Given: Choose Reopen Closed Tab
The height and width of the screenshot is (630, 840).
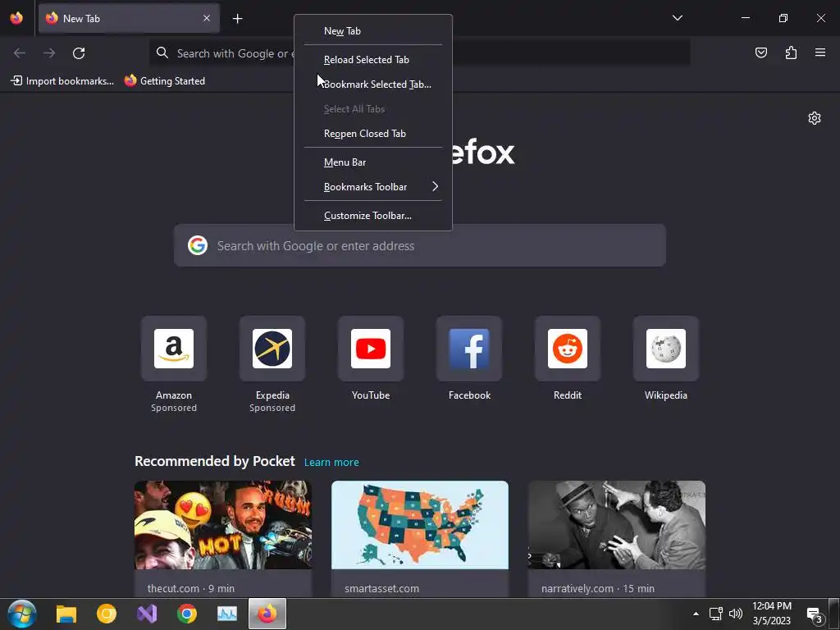Looking at the screenshot, I should coord(373,134).
